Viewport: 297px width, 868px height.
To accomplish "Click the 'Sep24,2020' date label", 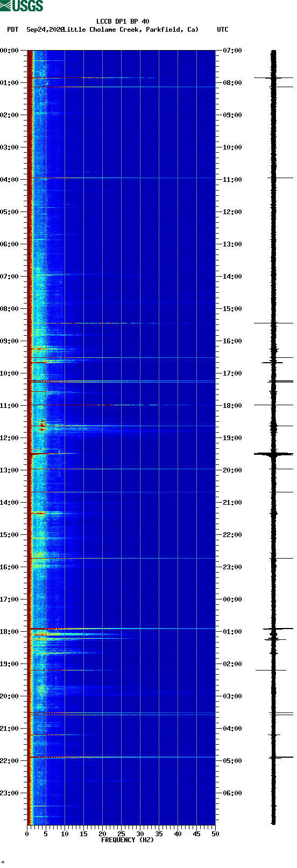I will 45,30.
